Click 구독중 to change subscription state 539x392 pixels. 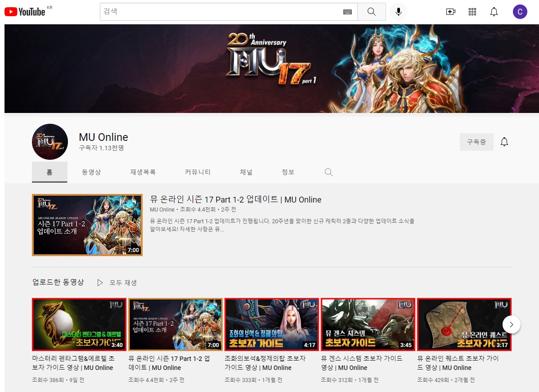[x=476, y=141]
